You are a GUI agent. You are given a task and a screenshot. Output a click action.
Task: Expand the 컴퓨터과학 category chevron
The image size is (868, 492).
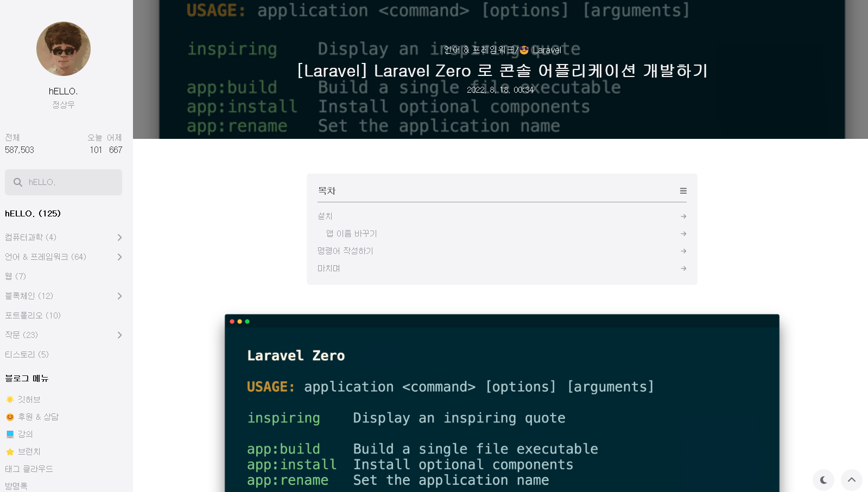tap(119, 238)
